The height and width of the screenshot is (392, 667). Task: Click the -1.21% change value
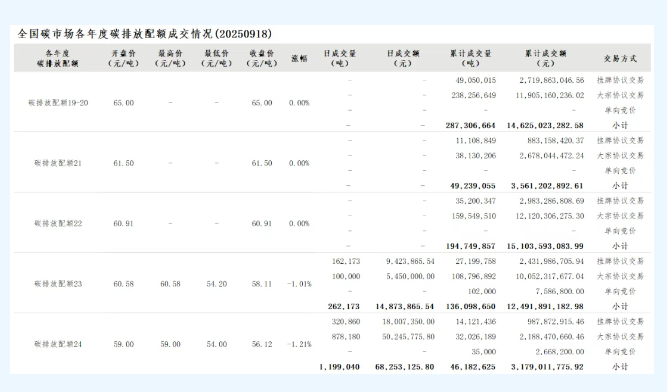[299, 344]
